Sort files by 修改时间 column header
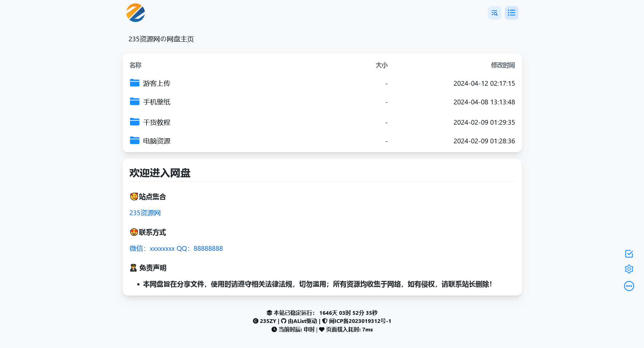Screen dimensions: 644x348 (503, 65)
